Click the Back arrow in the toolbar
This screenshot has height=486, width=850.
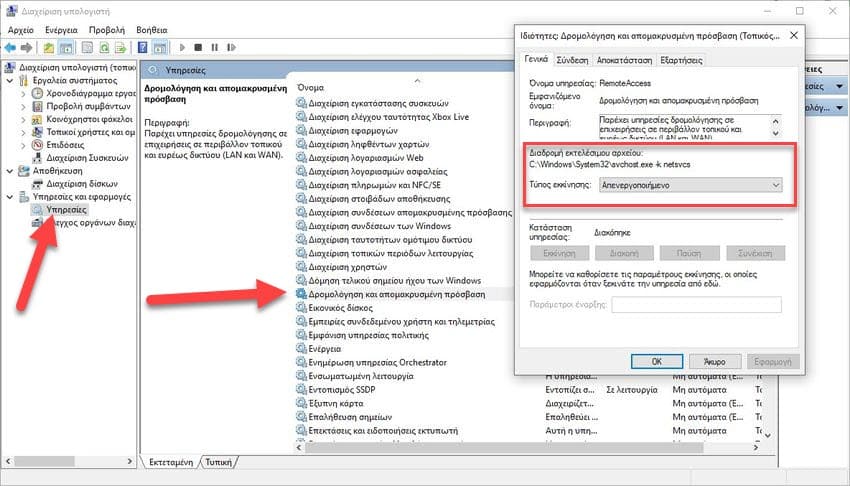pos(10,48)
